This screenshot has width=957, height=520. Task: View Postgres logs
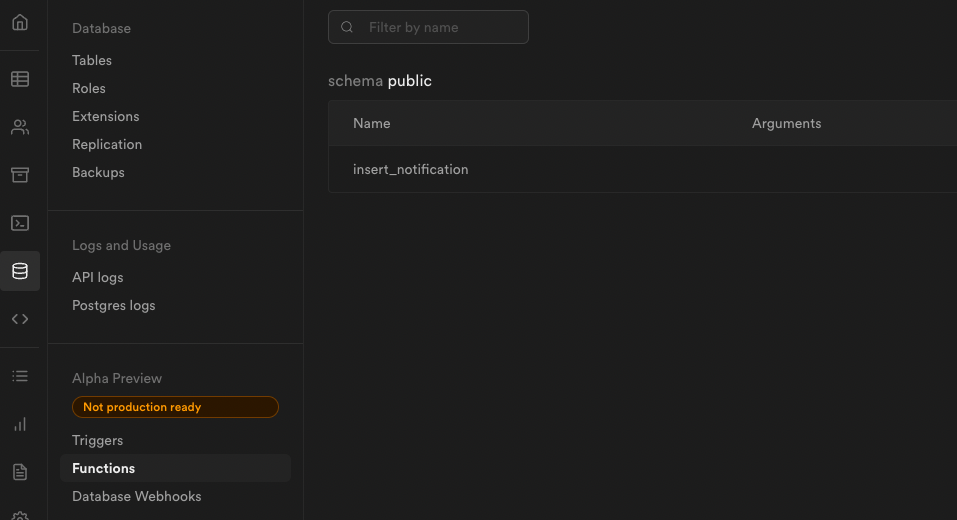click(114, 306)
